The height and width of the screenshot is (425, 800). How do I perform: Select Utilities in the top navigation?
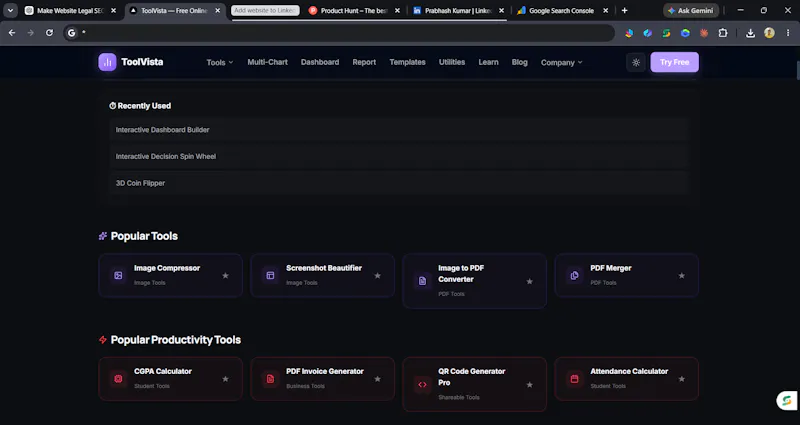tap(452, 62)
